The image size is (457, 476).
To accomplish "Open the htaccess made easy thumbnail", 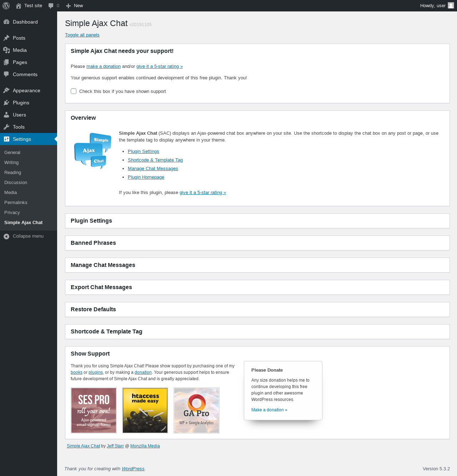I will point(145,410).
